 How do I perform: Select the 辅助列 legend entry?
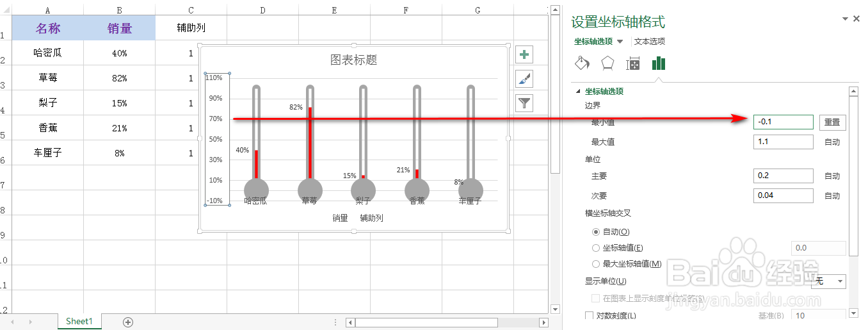[372, 218]
